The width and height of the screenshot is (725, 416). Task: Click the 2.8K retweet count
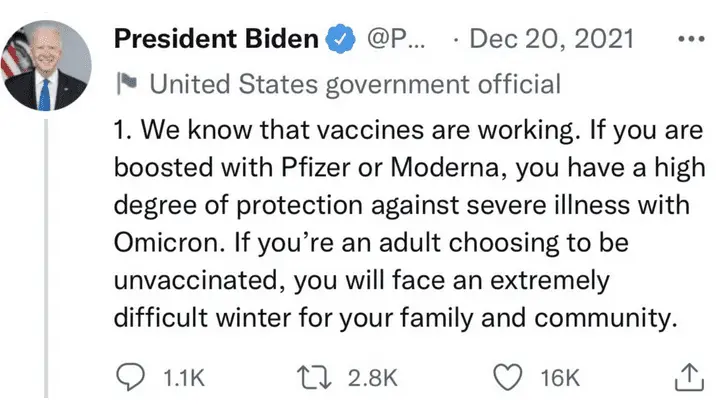click(372, 377)
